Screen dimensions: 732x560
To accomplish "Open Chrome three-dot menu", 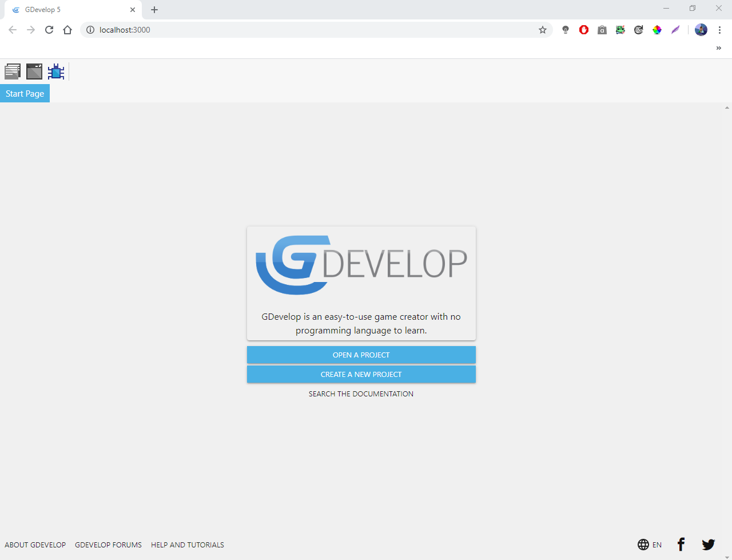I will [x=719, y=30].
